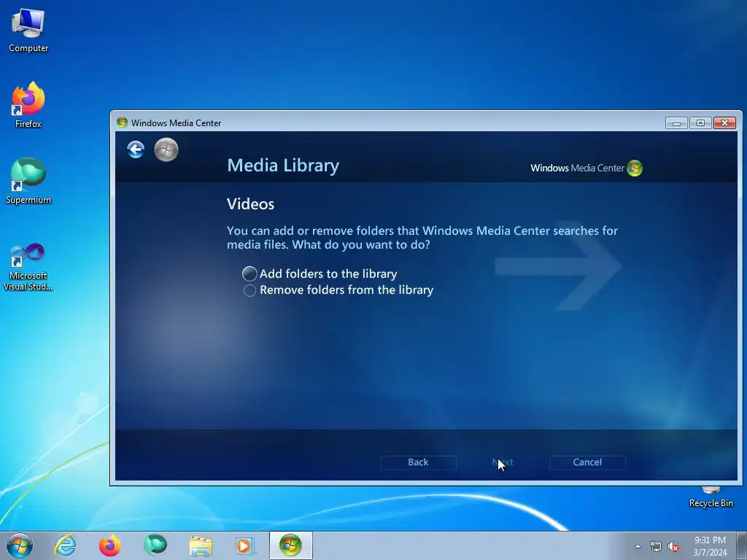Click the network tray icon

tap(656, 546)
